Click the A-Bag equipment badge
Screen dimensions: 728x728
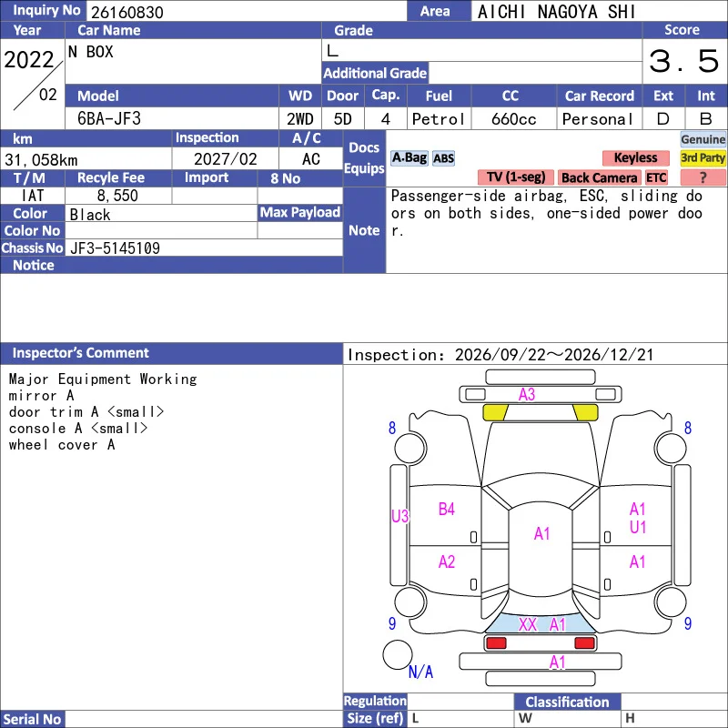[409, 158]
